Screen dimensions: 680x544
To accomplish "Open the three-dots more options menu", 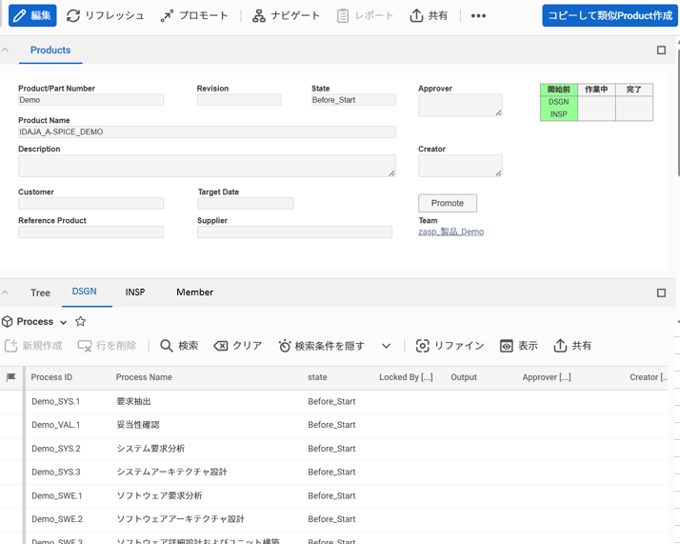I will tap(478, 16).
